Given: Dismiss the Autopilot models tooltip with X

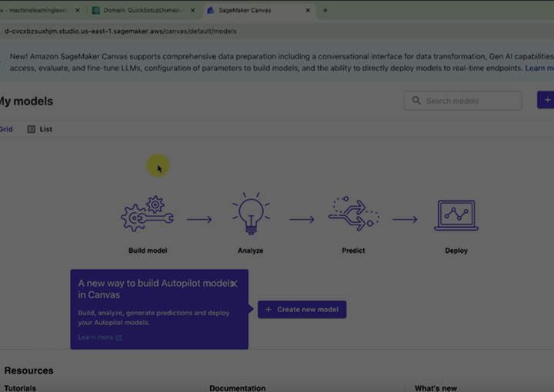Looking at the screenshot, I should (x=234, y=284).
